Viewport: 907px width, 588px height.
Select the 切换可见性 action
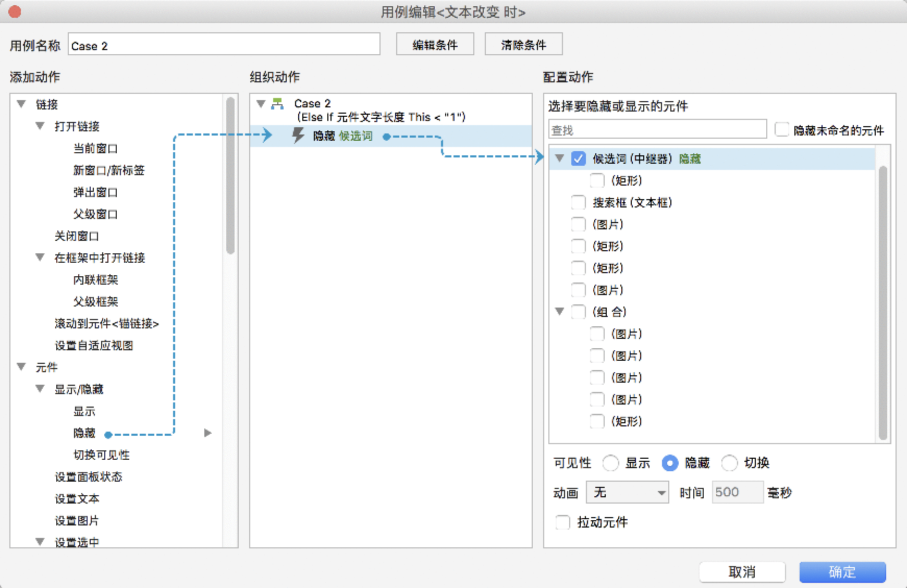[102, 455]
